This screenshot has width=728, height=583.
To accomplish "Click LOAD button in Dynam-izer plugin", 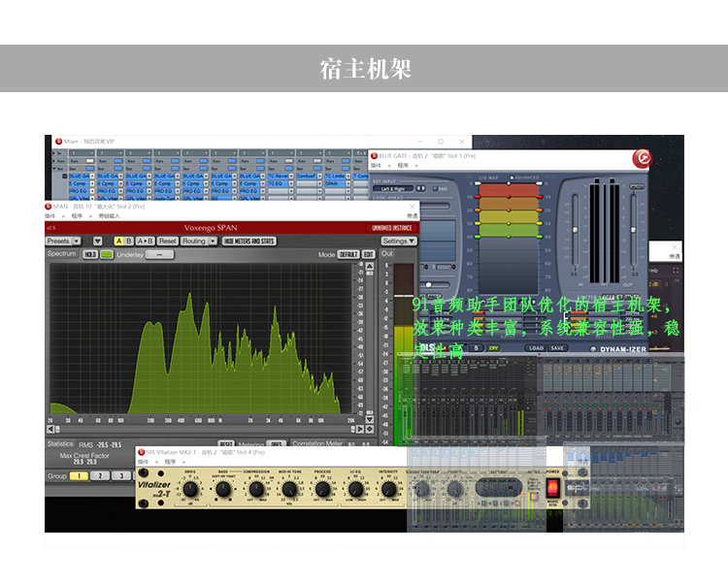I will click(x=536, y=347).
